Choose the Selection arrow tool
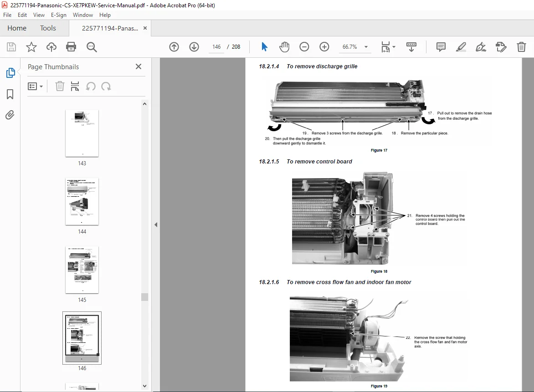534x392 pixels. click(x=264, y=47)
